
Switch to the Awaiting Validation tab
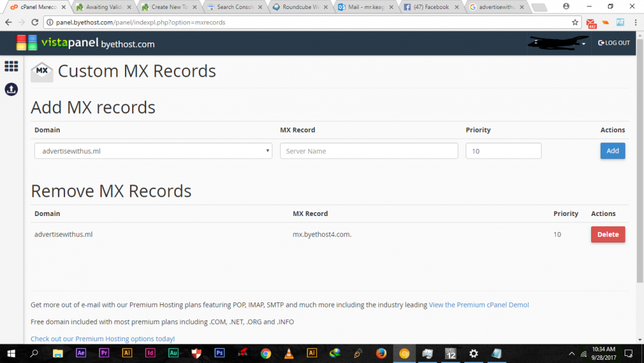pos(104,7)
